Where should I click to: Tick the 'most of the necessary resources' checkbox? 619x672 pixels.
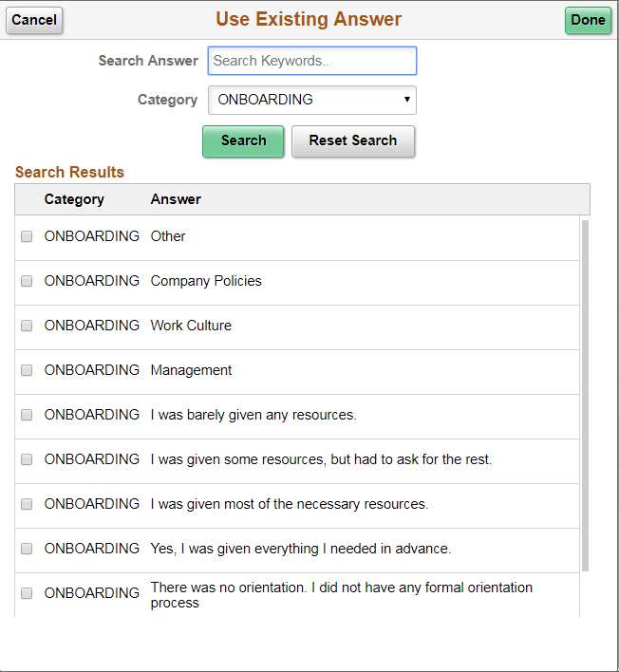(27, 504)
